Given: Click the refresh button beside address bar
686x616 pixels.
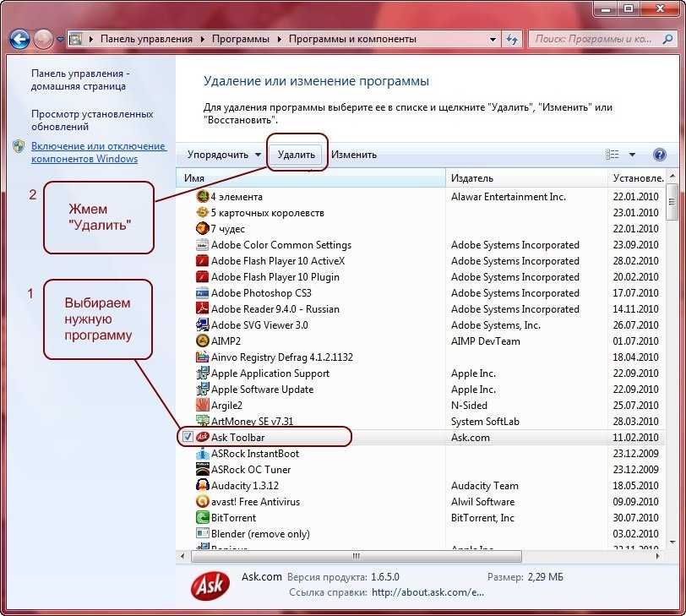Looking at the screenshot, I should [512, 40].
